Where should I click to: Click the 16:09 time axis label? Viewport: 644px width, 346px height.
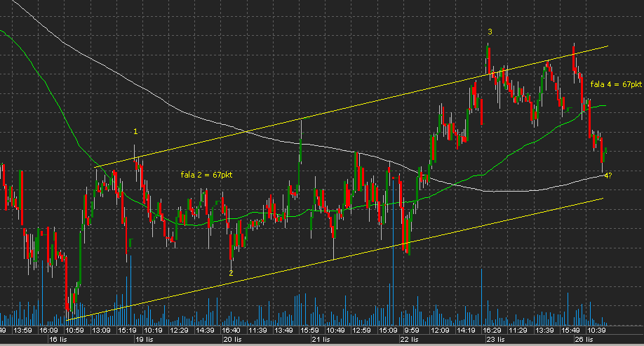tap(48, 331)
